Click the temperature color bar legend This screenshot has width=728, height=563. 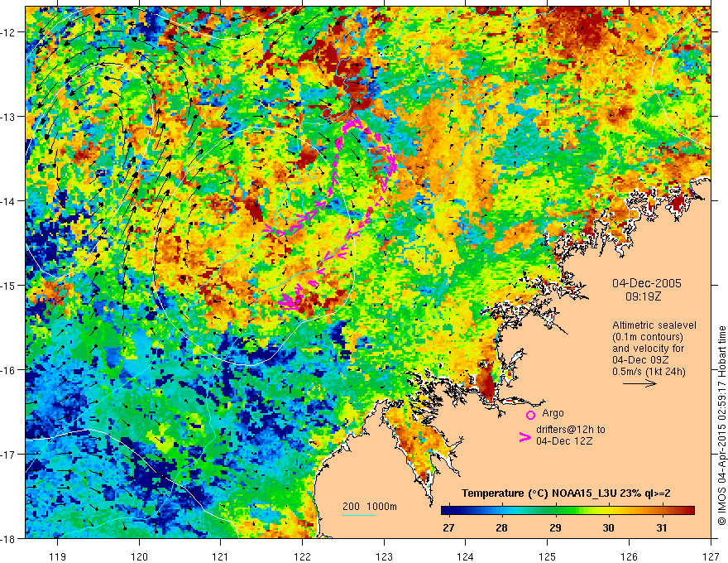568,510
